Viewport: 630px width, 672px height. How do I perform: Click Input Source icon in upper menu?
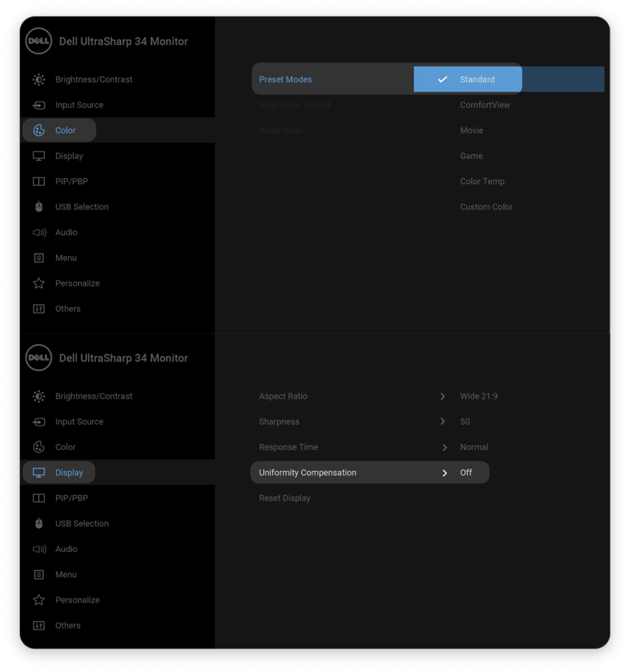[39, 105]
